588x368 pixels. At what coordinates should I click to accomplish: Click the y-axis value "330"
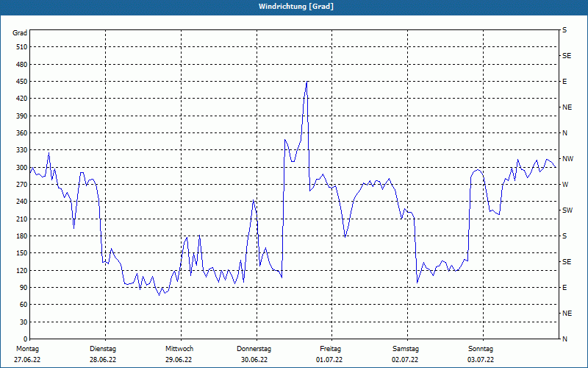pos(22,150)
